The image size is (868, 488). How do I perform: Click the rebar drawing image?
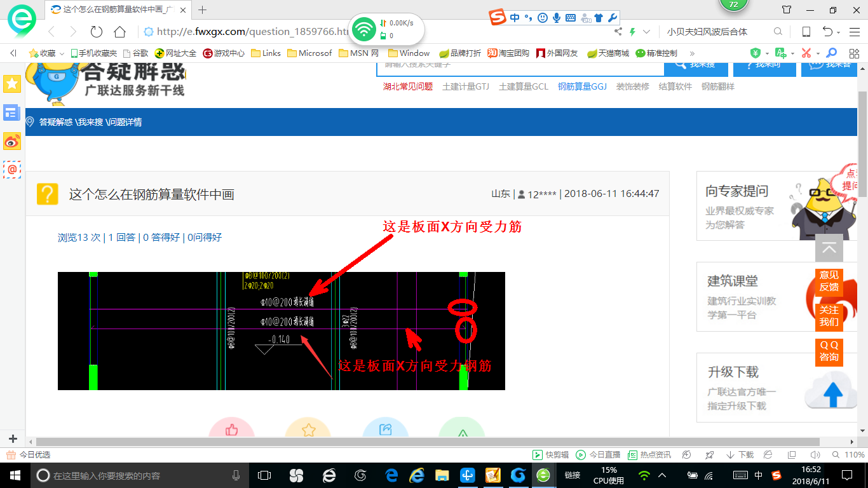click(x=281, y=331)
